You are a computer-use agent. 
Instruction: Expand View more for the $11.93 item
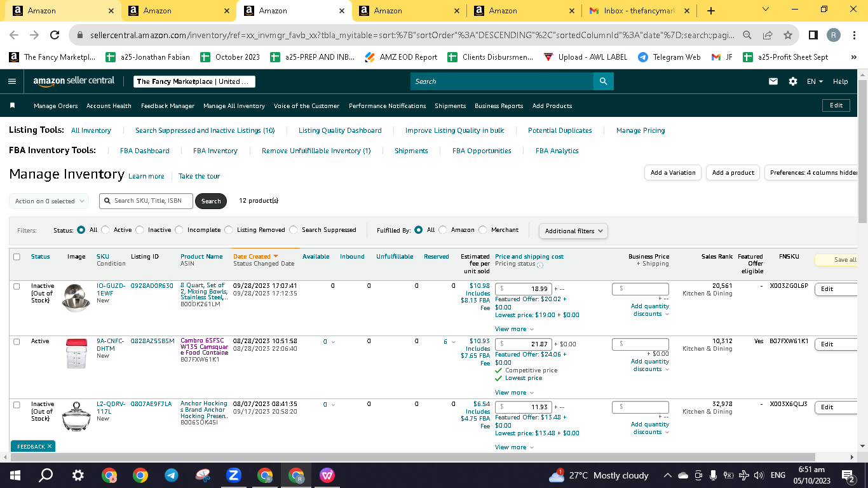click(514, 447)
